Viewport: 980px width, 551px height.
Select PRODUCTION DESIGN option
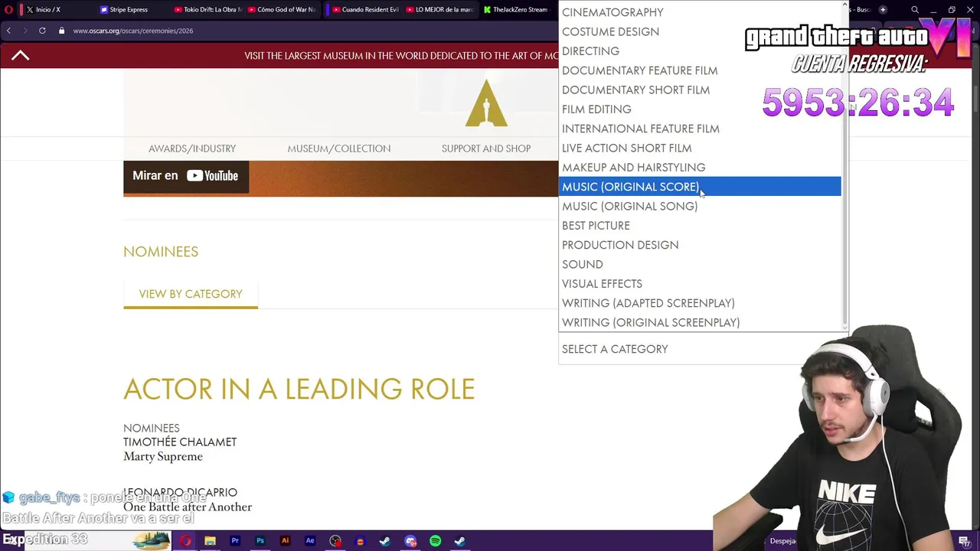tap(700, 245)
